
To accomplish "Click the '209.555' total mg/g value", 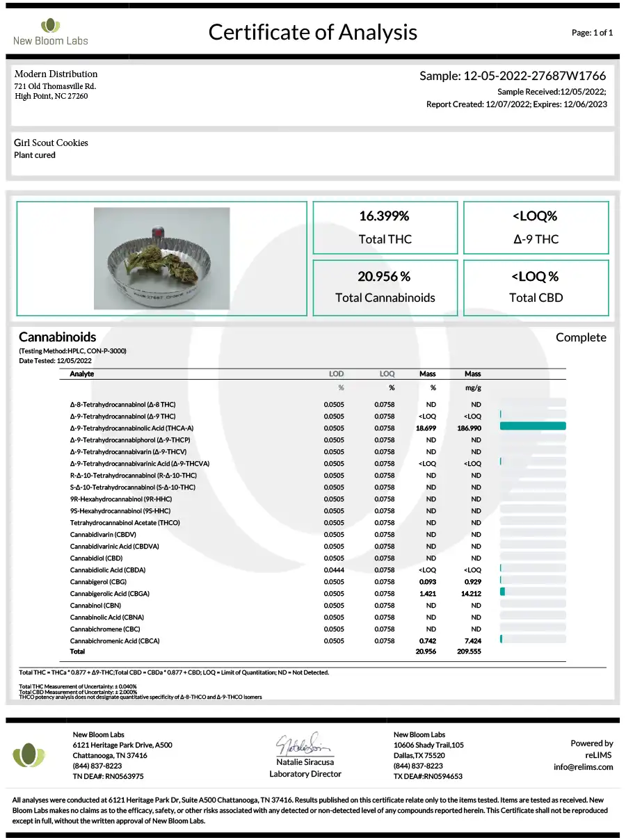I will 469,651.
